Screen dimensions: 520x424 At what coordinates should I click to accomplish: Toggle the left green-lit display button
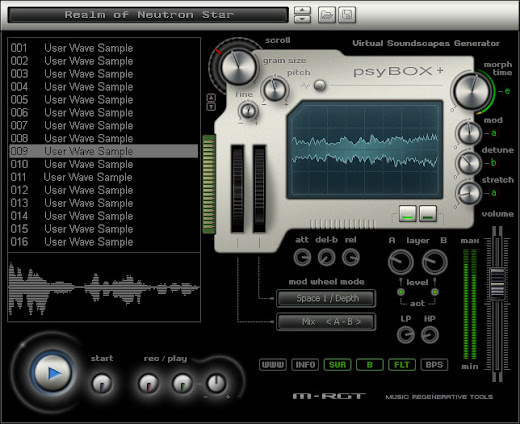408,214
